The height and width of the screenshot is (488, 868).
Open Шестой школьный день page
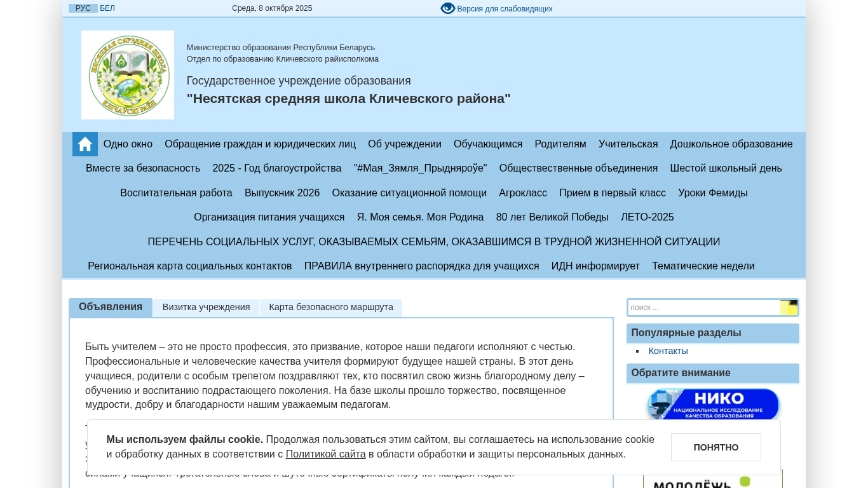coord(726,168)
